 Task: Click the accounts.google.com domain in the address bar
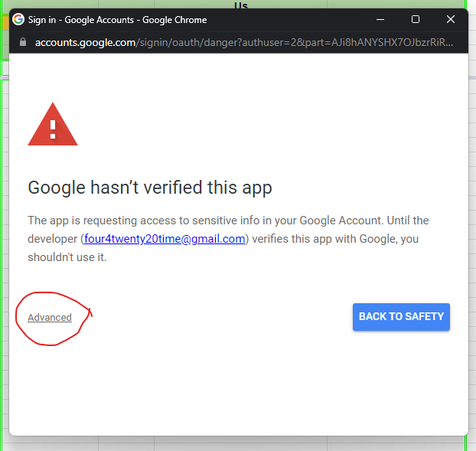pyautogui.click(x=84, y=42)
